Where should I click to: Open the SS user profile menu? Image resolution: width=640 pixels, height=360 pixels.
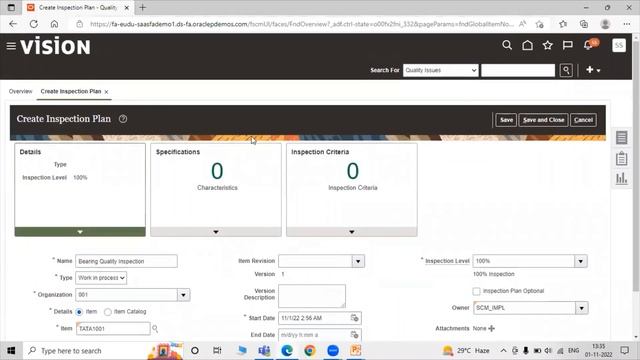coord(619,45)
